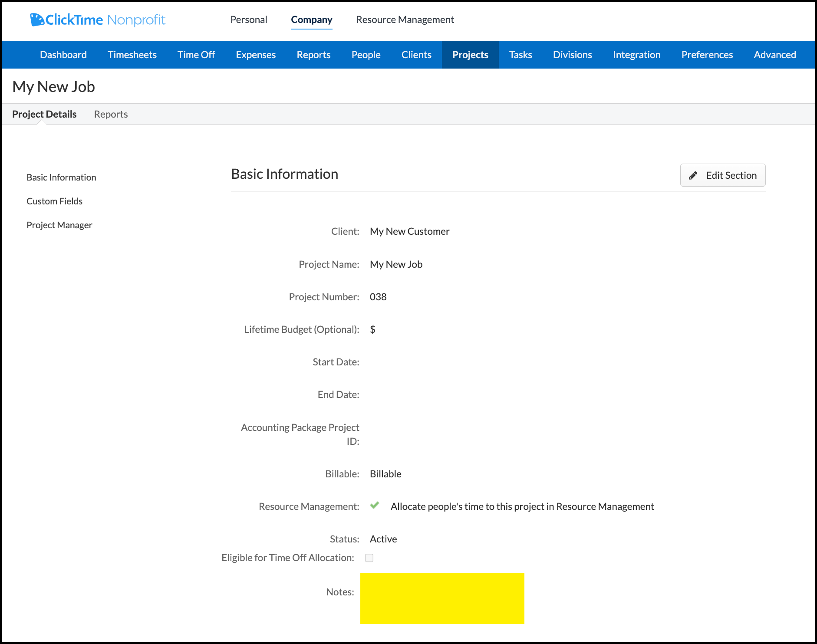Click the End Date: label
The height and width of the screenshot is (644, 817).
(339, 394)
